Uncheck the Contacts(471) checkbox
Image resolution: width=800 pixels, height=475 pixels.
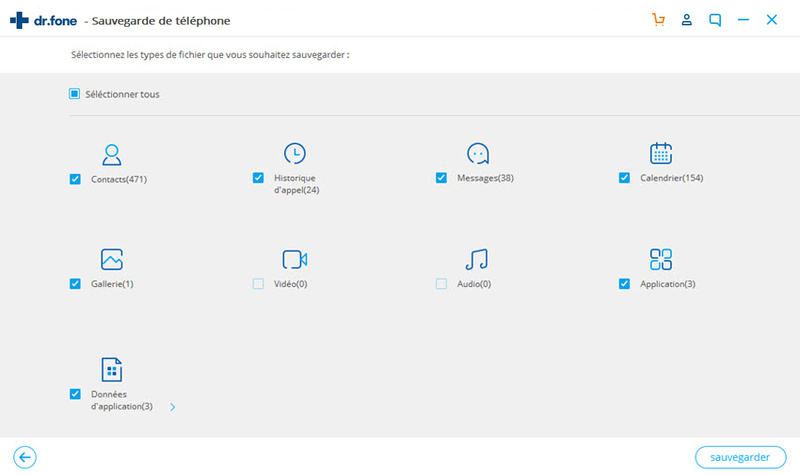click(75, 179)
